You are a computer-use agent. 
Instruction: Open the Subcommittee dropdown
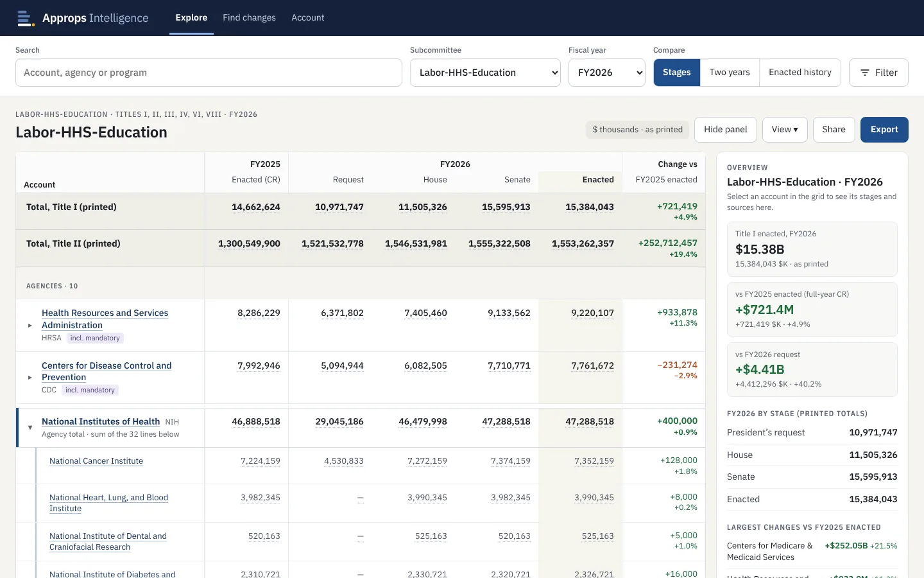[x=485, y=73]
